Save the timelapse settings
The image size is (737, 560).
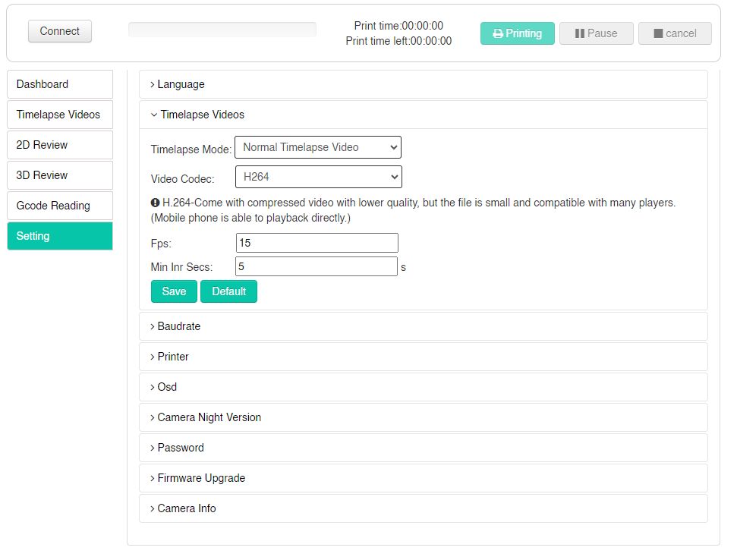174,291
